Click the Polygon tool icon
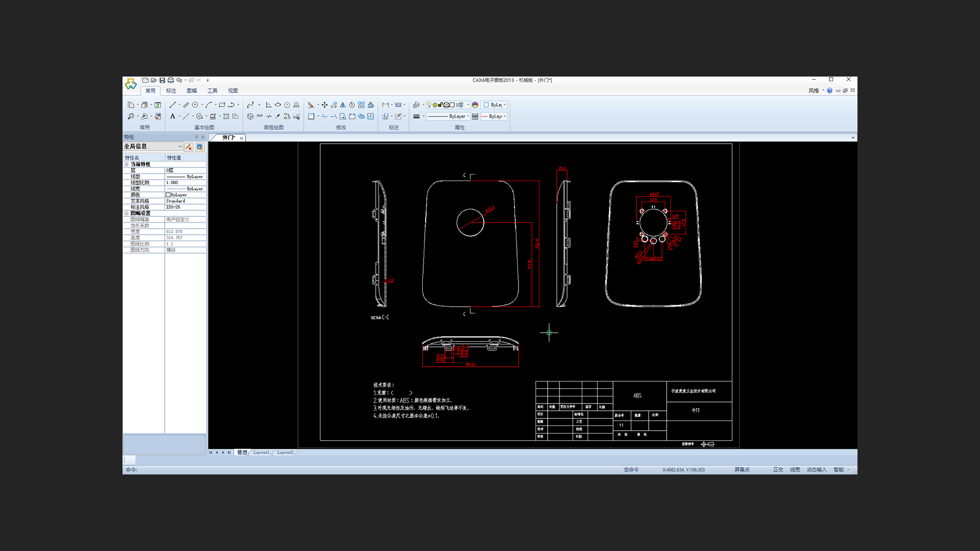The width and height of the screenshot is (980, 551). (287, 105)
